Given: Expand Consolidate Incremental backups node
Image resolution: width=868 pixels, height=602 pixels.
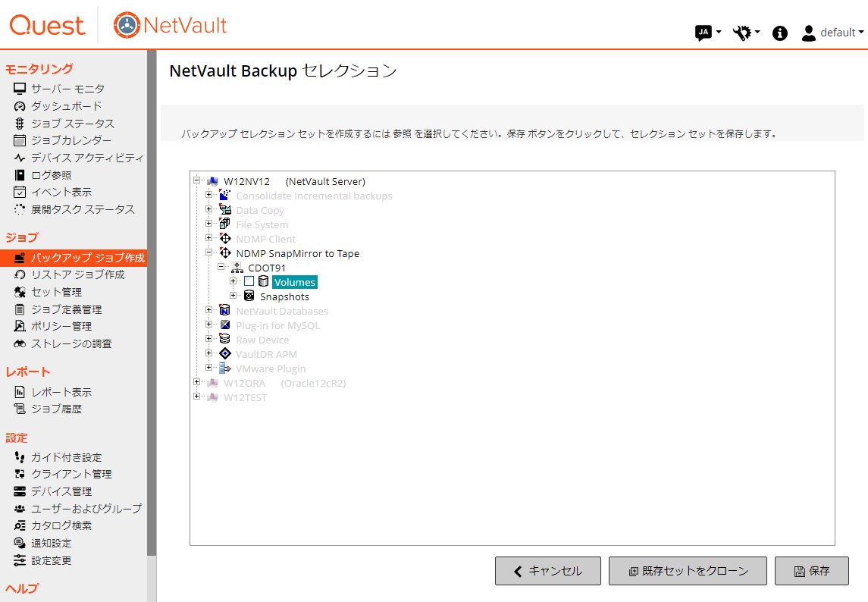Looking at the screenshot, I should click(x=208, y=194).
